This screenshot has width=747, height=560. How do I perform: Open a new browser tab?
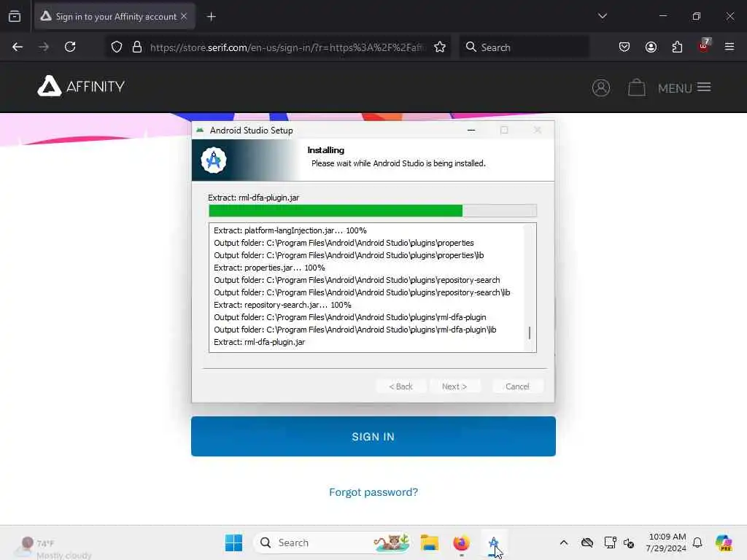pos(212,17)
